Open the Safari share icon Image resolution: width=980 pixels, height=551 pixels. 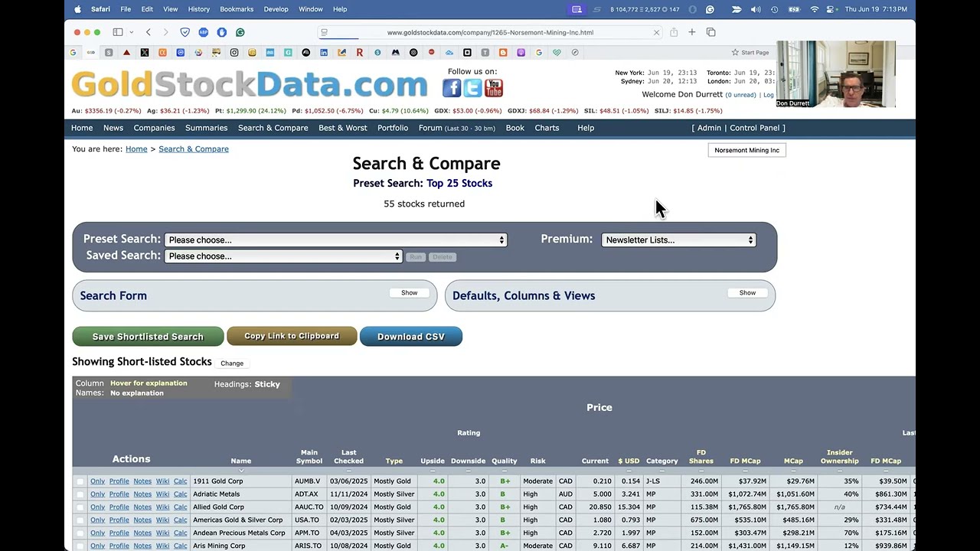click(674, 32)
